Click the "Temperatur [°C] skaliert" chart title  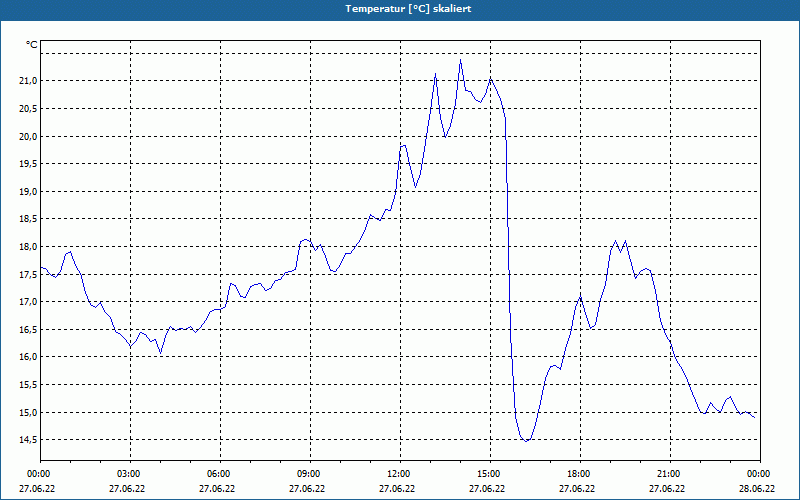(408, 9)
